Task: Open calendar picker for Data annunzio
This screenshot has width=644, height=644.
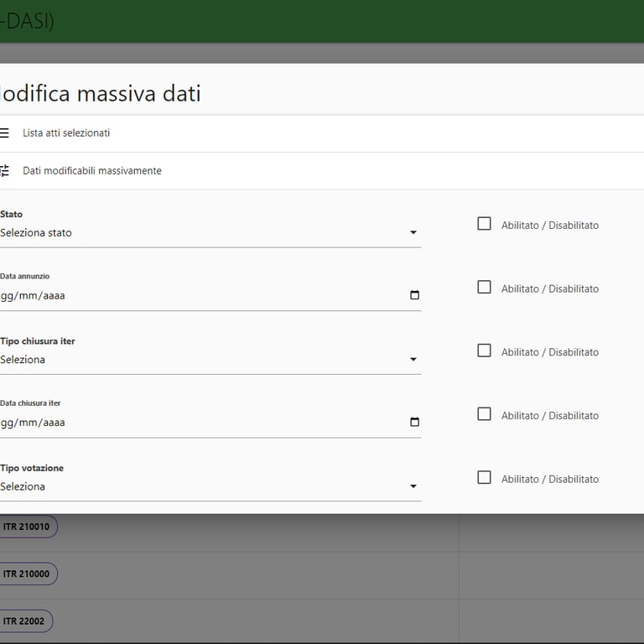Action: tap(414, 295)
